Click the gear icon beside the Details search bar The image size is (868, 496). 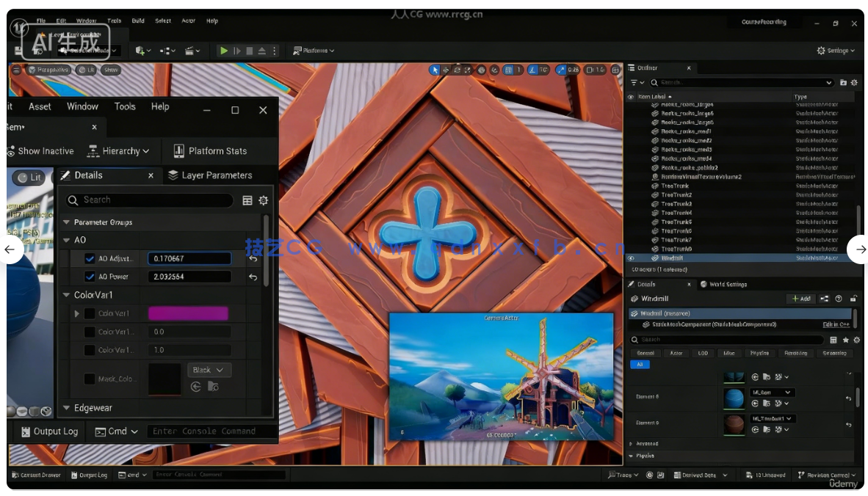[x=858, y=340]
